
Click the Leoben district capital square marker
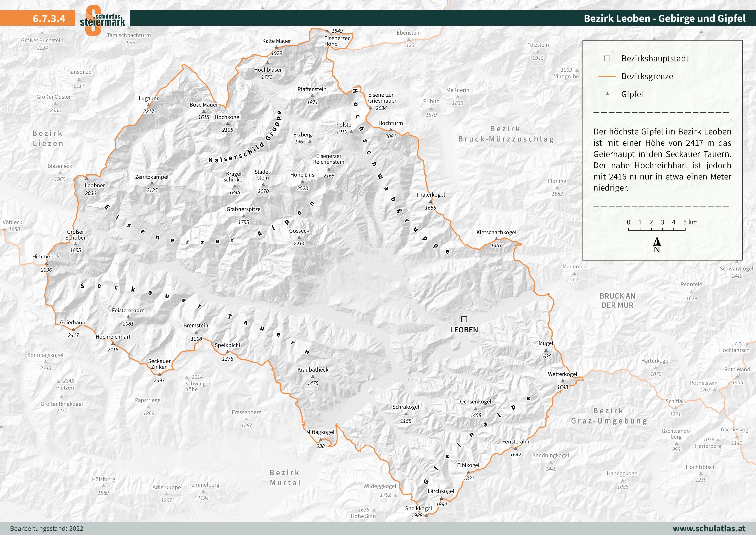tap(464, 319)
